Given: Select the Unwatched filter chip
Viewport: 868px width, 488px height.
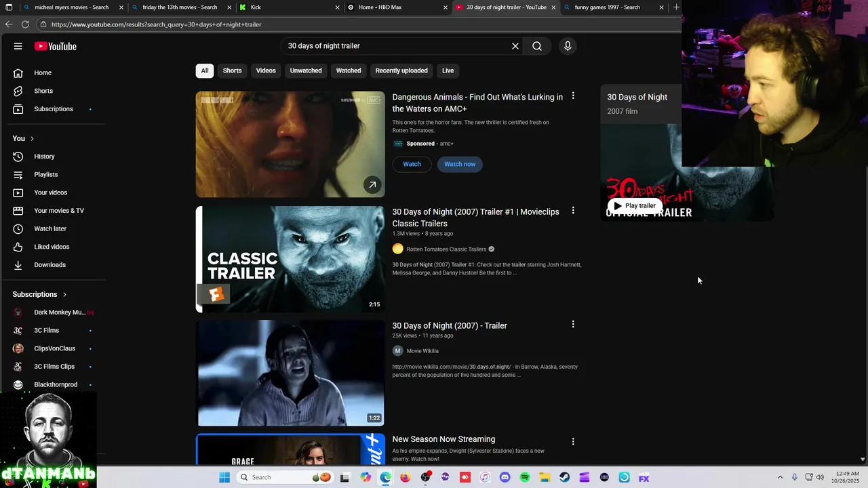Looking at the screenshot, I should (306, 70).
